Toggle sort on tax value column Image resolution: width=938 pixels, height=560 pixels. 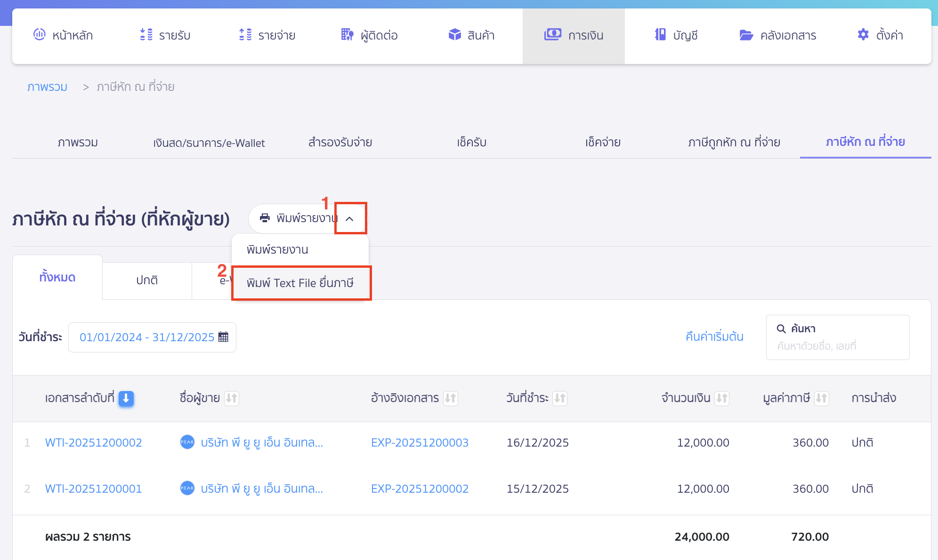coord(822,399)
